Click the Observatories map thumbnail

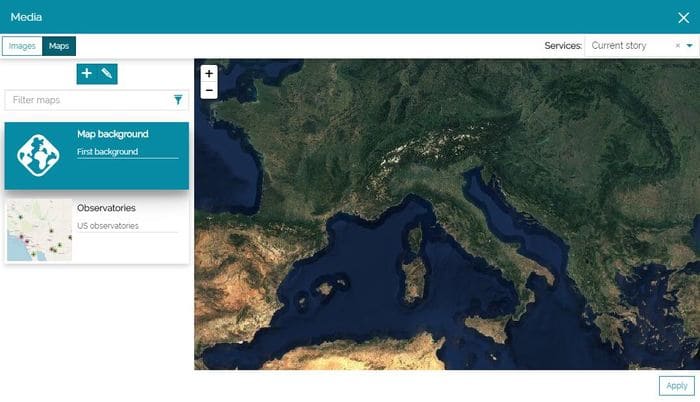click(x=39, y=230)
